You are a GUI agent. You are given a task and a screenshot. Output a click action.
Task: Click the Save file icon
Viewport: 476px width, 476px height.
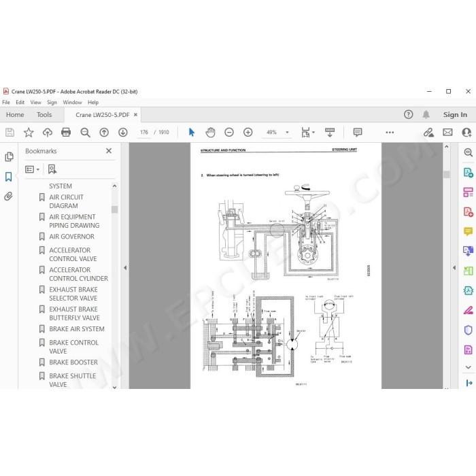[x=10, y=133]
